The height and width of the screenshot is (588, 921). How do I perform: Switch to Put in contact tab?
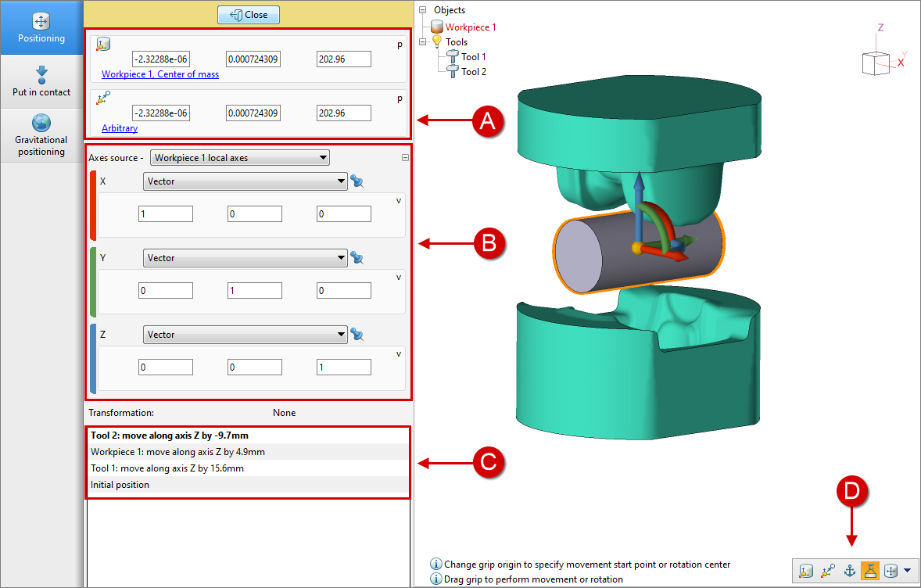(41, 81)
